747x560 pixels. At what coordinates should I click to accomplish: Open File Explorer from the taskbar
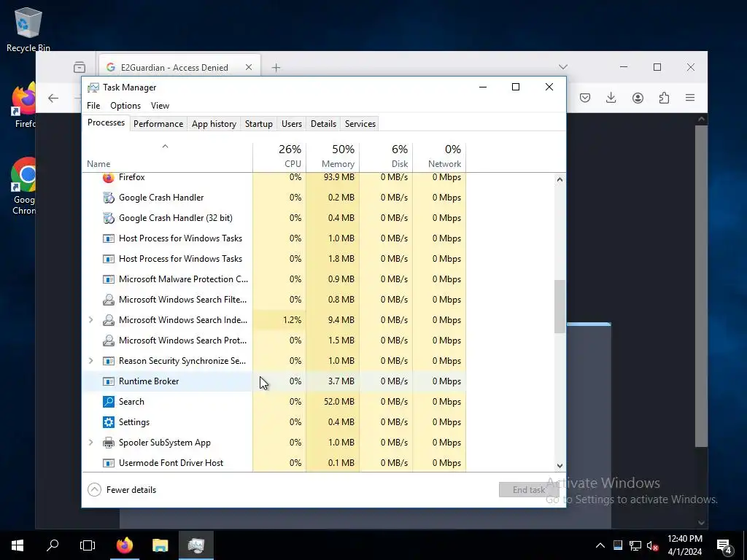click(x=160, y=545)
